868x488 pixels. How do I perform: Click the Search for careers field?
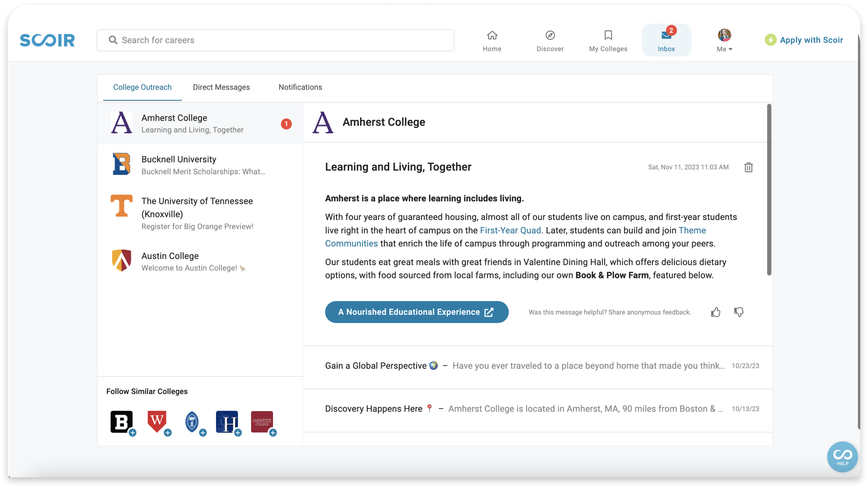coord(275,40)
